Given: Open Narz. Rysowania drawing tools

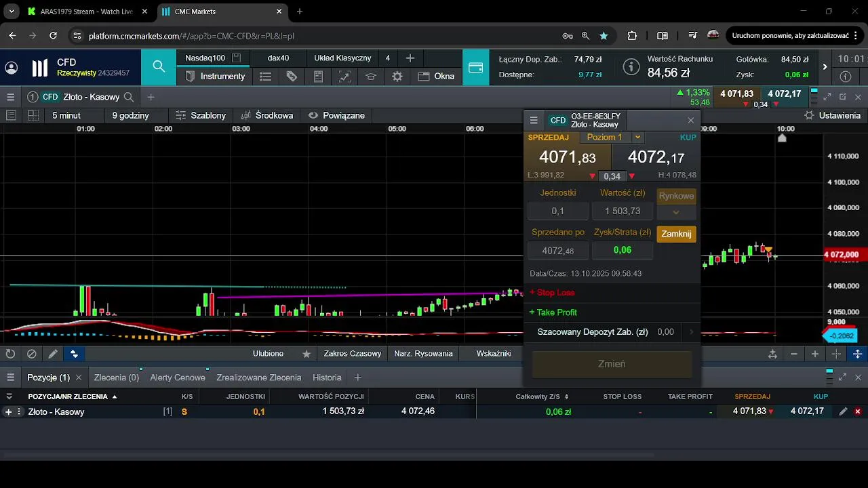Looking at the screenshot, I should [423, 354].
